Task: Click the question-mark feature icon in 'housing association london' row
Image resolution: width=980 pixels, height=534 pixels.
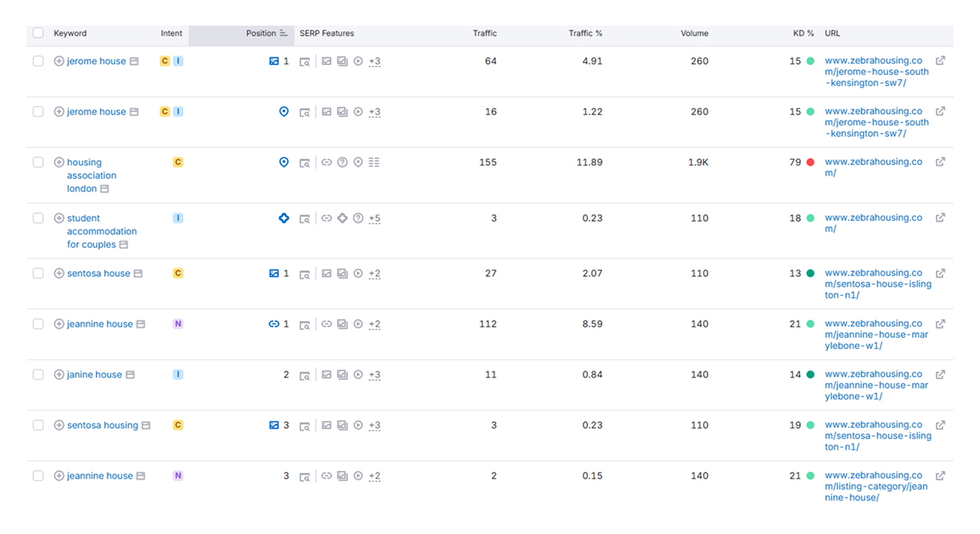Action: coord(342,162)
